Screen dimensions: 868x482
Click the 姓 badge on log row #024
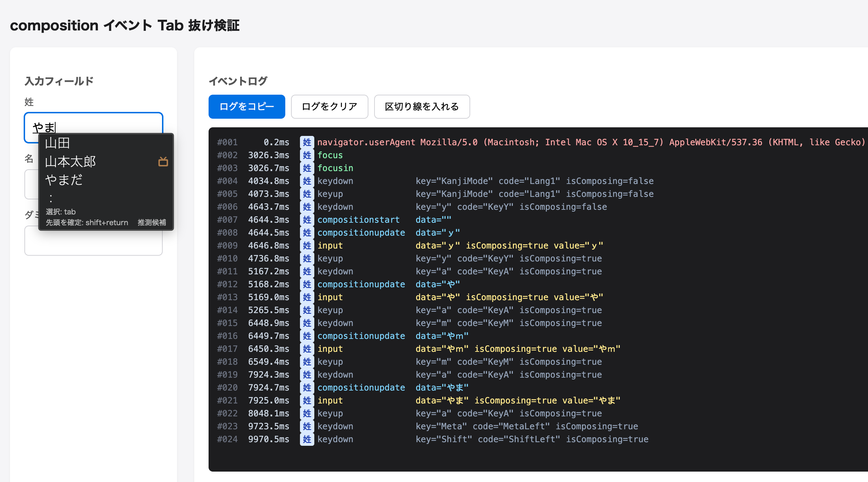coord(307,439)
